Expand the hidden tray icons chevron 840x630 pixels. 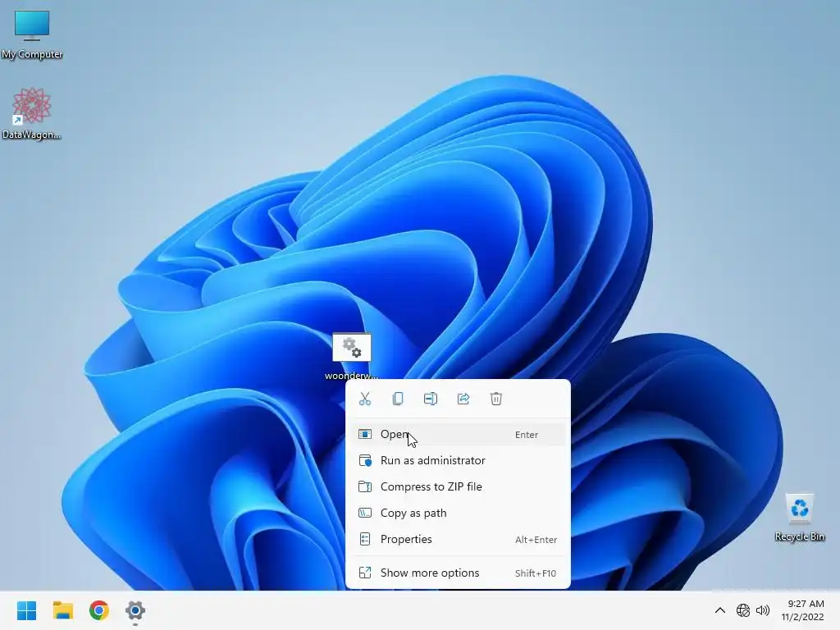point(720,610)
